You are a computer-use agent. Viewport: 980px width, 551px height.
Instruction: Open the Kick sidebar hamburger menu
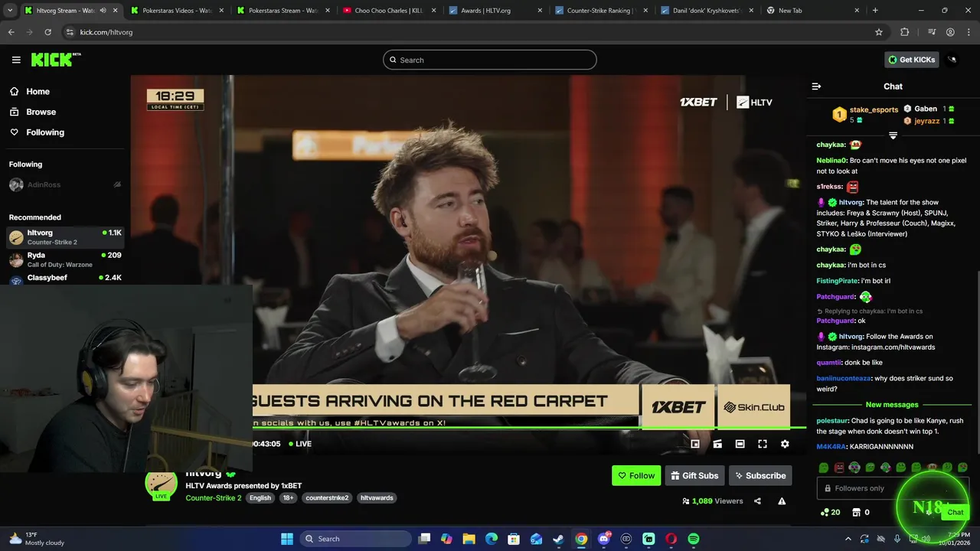(x=16, y=60)
